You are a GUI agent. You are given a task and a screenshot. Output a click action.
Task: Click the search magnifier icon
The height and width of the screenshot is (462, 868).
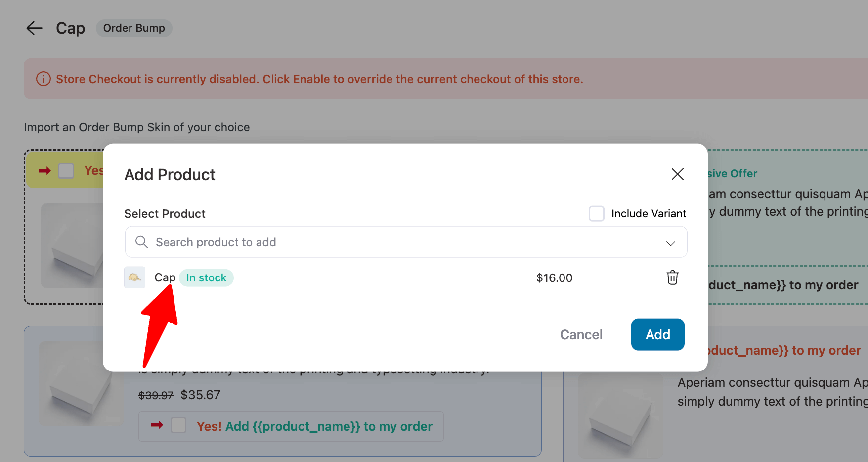tap(141, 242)
